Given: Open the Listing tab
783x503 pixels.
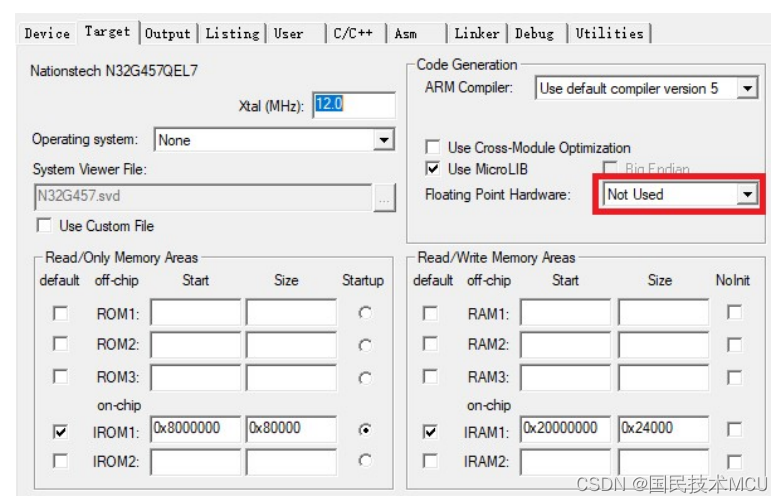Looking at the screenshot, I should [232, 33].
